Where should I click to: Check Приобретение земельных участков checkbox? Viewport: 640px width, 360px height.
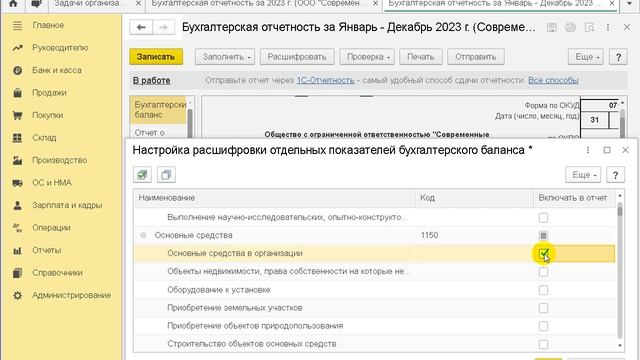point(543,308)
